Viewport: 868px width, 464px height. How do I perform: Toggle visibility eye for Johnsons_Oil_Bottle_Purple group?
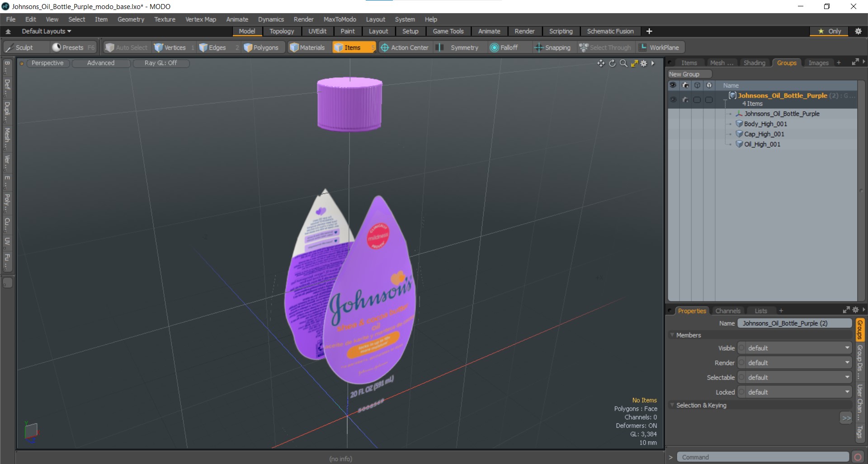pos(673,100)
